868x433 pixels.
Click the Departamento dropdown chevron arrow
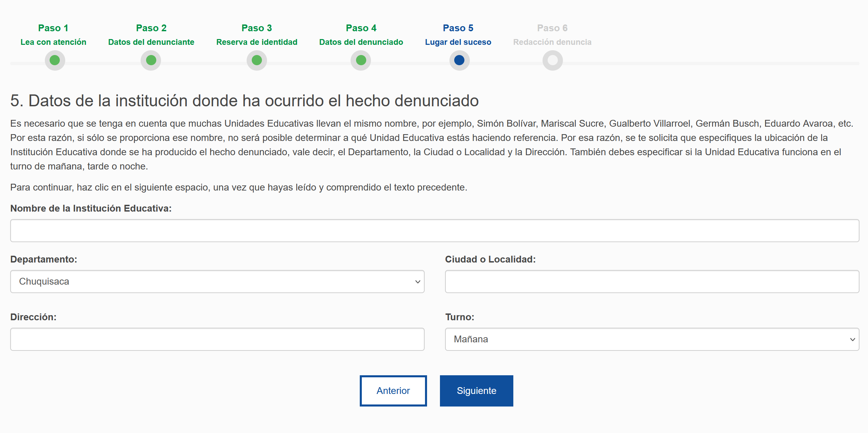pyautogui.click(x=418, y=282)
